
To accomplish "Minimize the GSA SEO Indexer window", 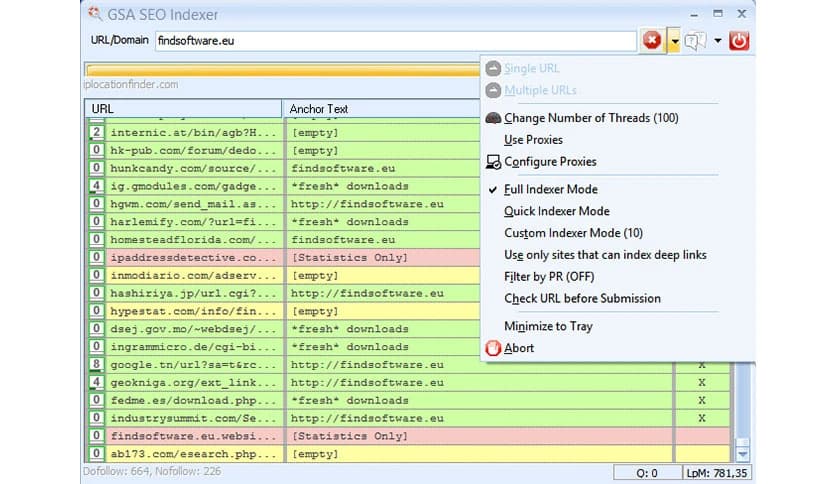I will tap(694, 14).
